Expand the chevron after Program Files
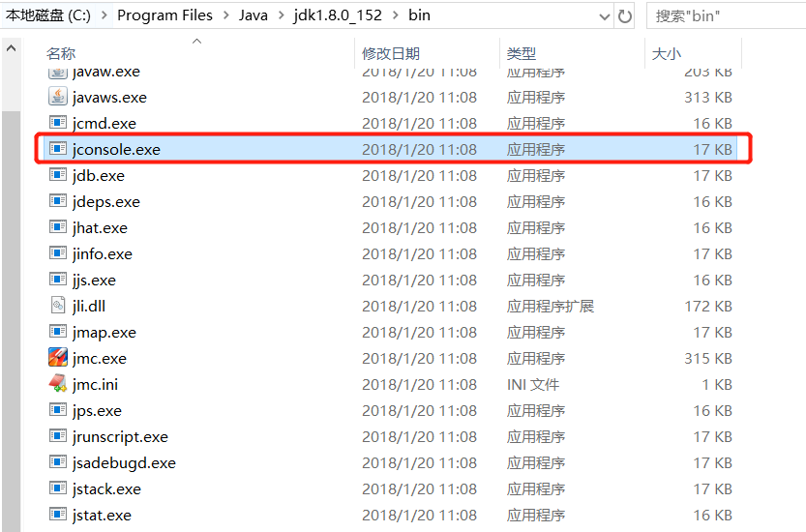The height and width of the screenshot is (532, 806). click(226, 15)
